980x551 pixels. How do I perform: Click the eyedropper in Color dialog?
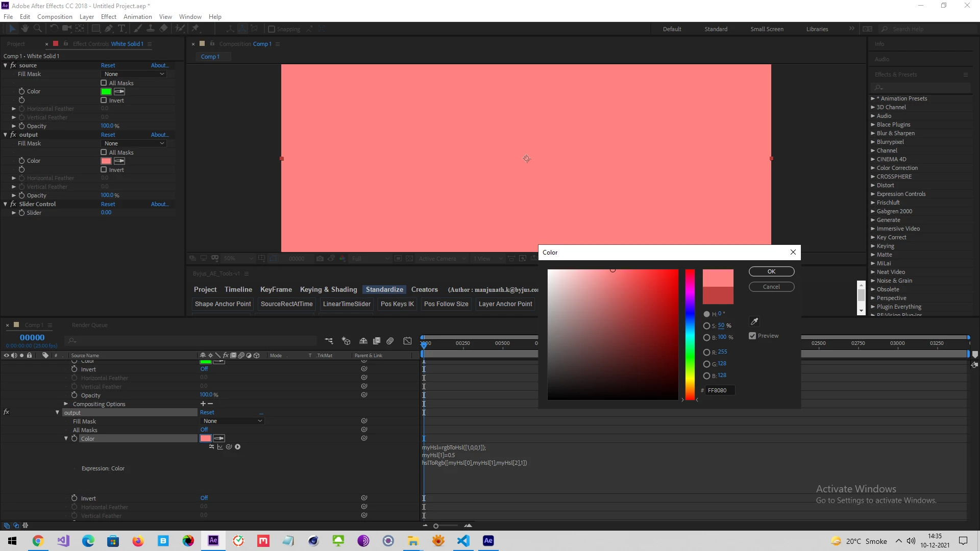tap(754, 321)
